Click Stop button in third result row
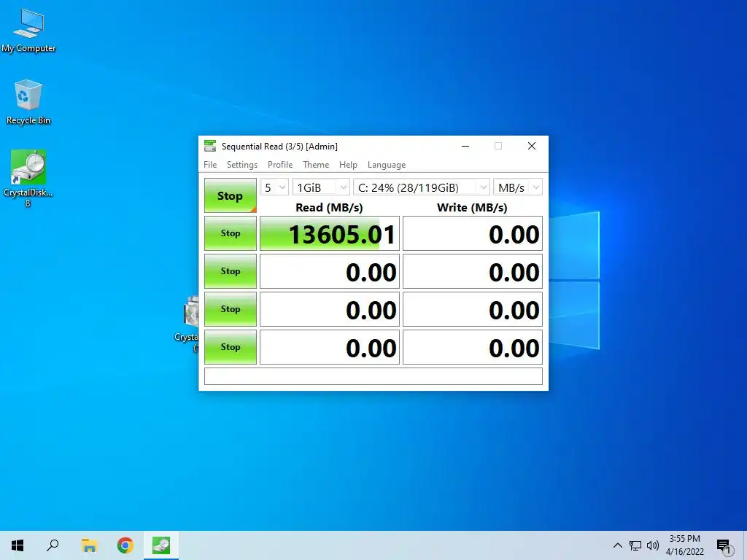The image size is (747, 560). [230, 309]
